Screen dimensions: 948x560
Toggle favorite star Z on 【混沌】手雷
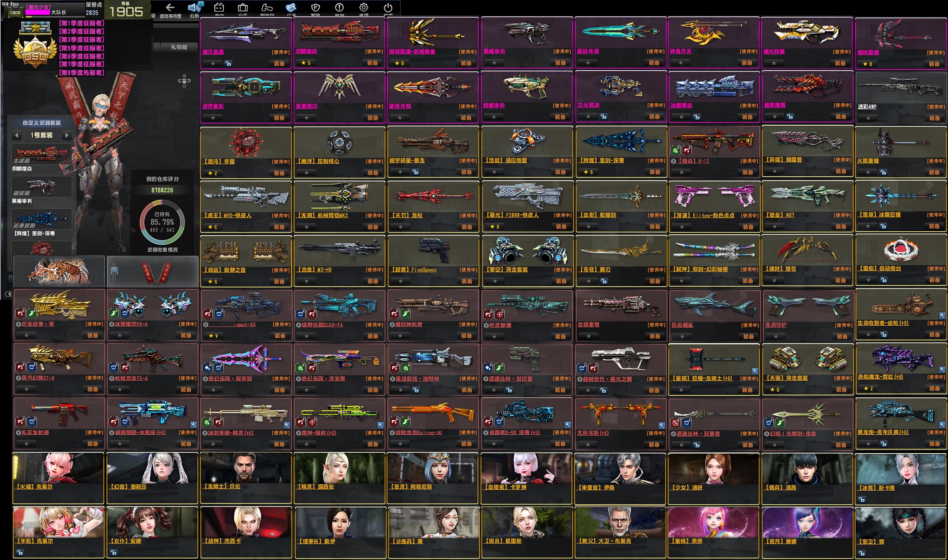pos(212,173)
